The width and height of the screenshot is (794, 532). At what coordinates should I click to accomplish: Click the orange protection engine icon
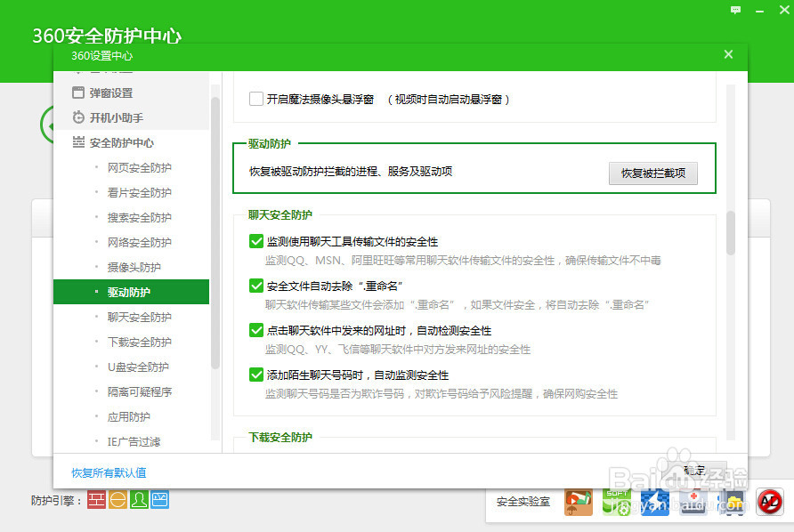[117, 500]
